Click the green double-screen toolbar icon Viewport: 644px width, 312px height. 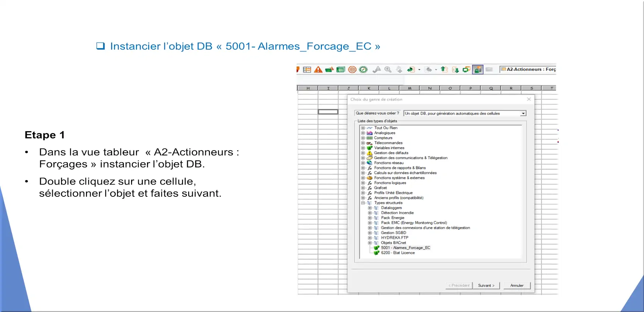[466, 69]
